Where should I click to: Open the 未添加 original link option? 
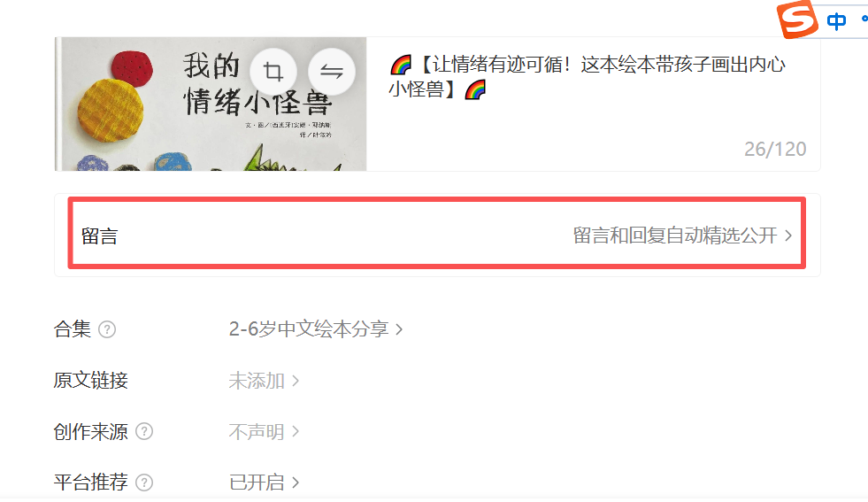(264, 381)
